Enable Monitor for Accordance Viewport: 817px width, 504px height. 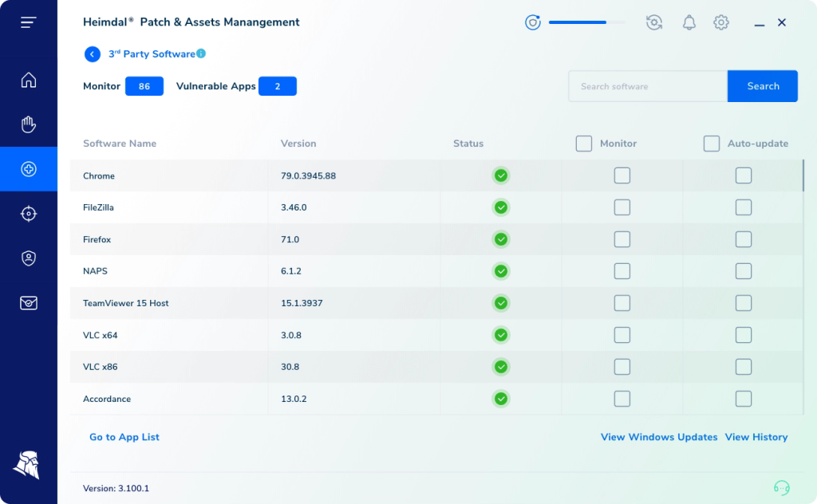point(622,399)
